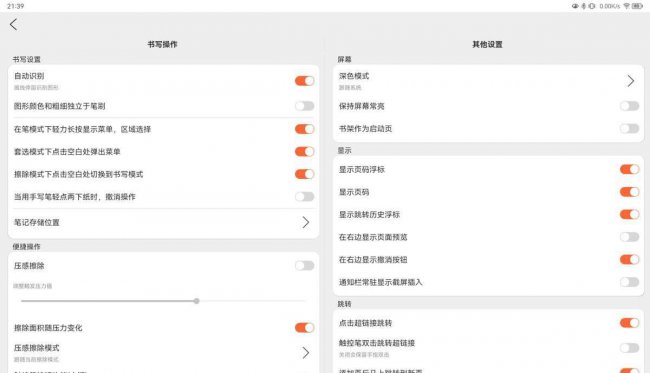650x373 pixels.
Task: Click the 显示 section label
Action: coord(344,150)
